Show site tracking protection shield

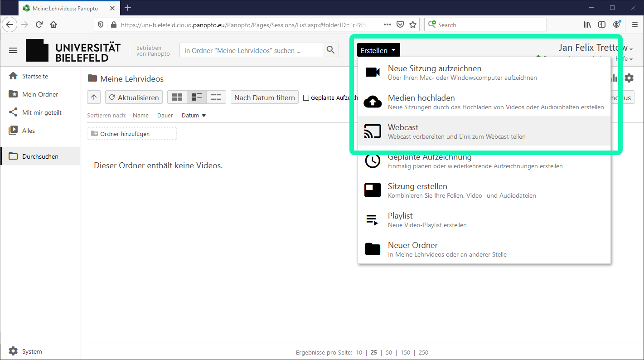pyautogui.click(x=101, y=24)
